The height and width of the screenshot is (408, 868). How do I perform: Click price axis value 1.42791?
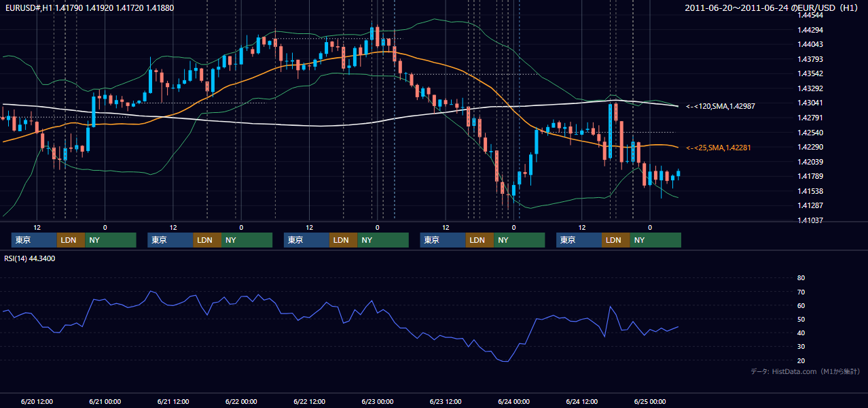[810, 118]
